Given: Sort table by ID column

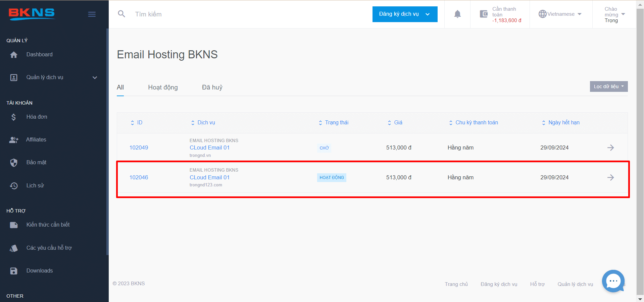Looking at the screenshot, I should pos(137,123).
